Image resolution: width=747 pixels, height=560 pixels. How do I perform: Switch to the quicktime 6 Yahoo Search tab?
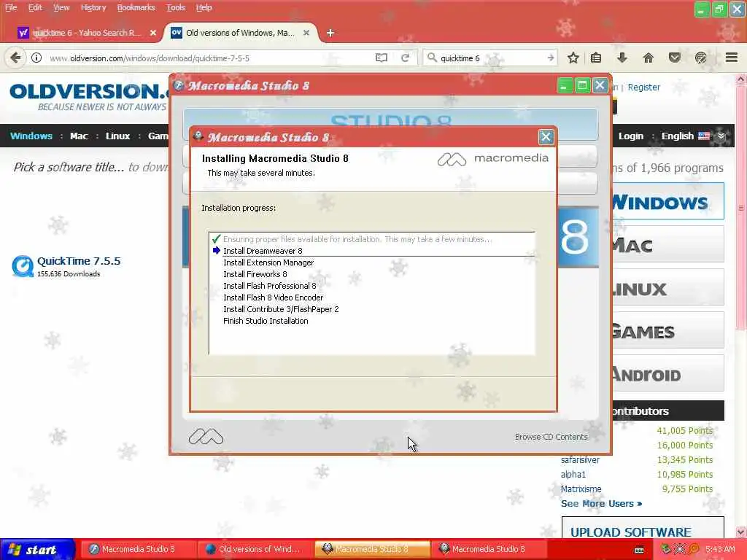86,33
